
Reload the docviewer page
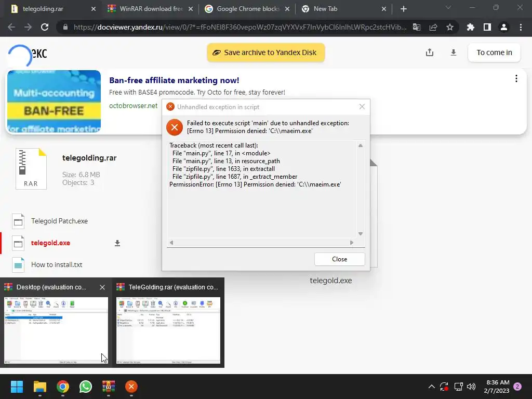pyautogui.click(x=45, y=27)
